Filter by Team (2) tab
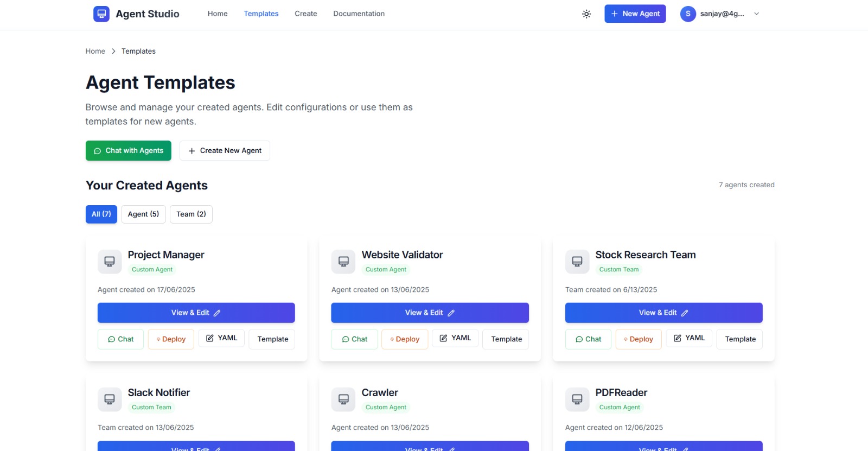 tap(191, 214)
